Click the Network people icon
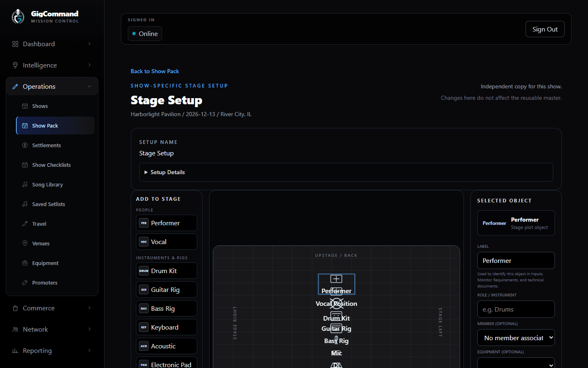Viewport: 588px width, 368px height. pyautogui.click(x=15, y=329)
